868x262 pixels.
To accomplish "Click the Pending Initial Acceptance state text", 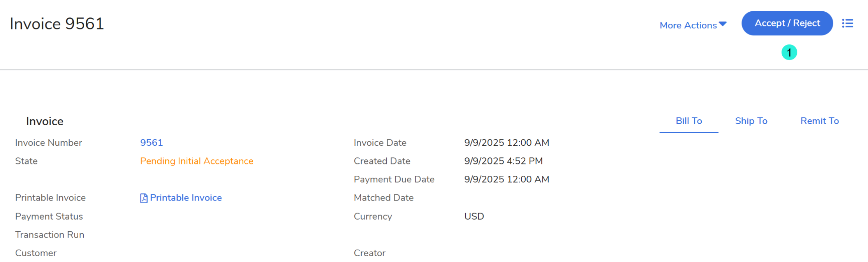I will point(197,161).
